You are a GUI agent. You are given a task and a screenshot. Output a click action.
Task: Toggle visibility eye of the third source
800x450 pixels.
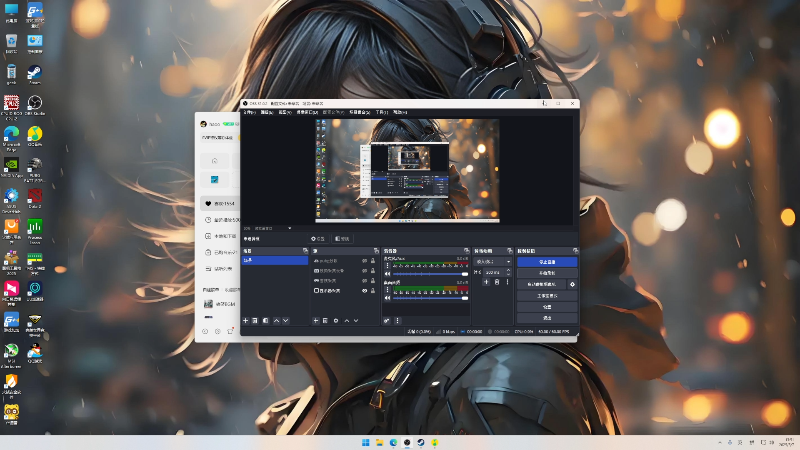pos(364,281)
